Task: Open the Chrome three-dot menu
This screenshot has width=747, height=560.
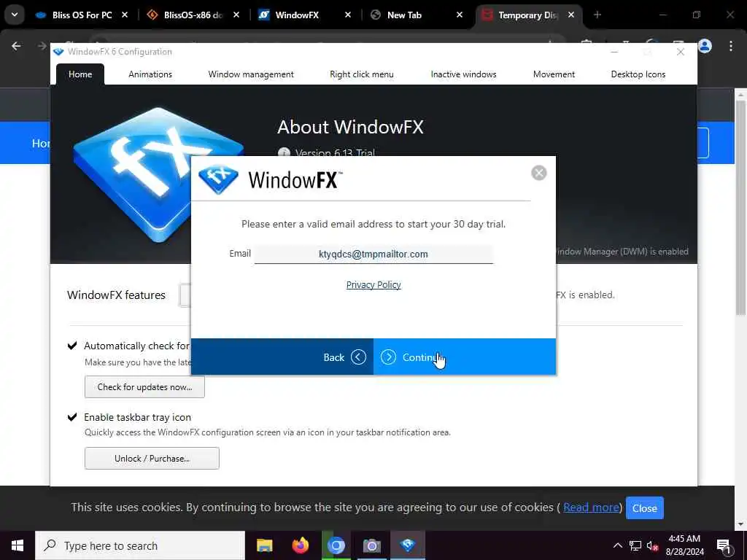Action: pyautogui.click(x=730, y=46)
